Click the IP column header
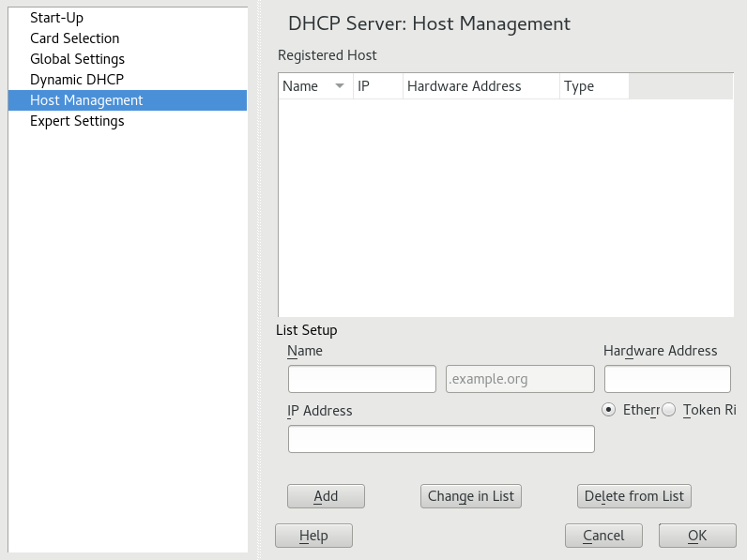Viewport: 747px width, 560px height. (377, 86)
